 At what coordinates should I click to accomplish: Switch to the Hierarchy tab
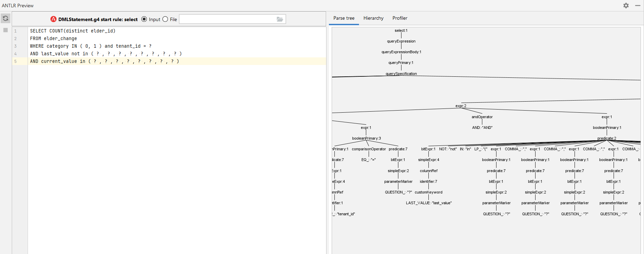point(373,18)
